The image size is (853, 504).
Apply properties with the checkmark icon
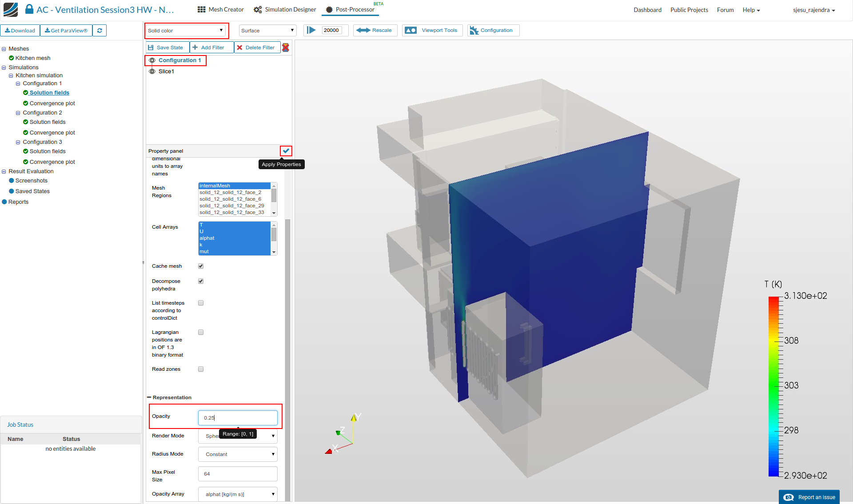tap(286, 151)
